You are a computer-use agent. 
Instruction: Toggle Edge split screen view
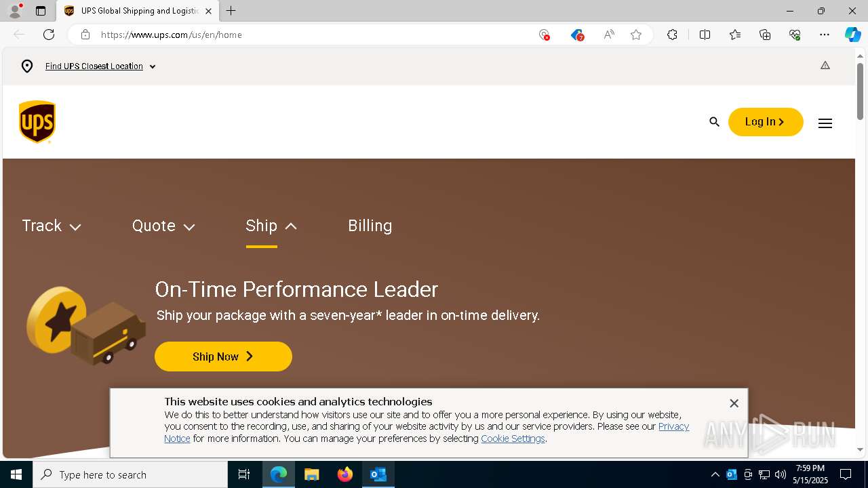click(705, 35)
